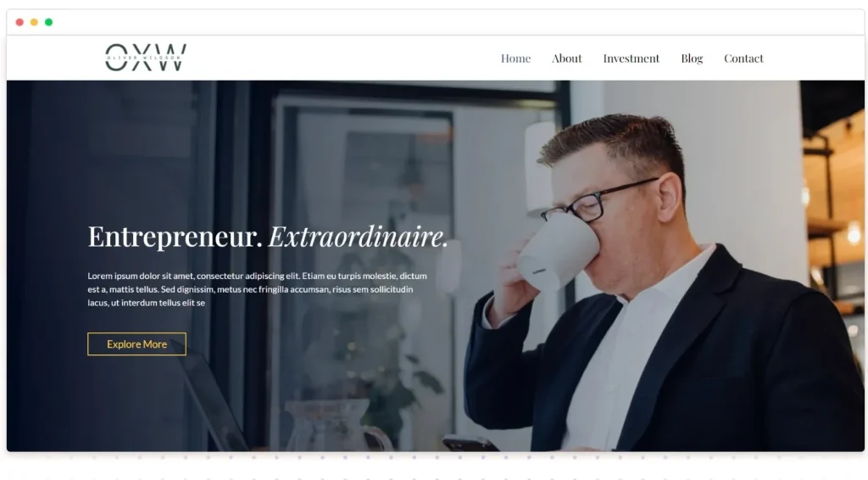The height and width of the screenshot is (480, 868).
Task: Click the green maximize dot
Action: point(48,22)
